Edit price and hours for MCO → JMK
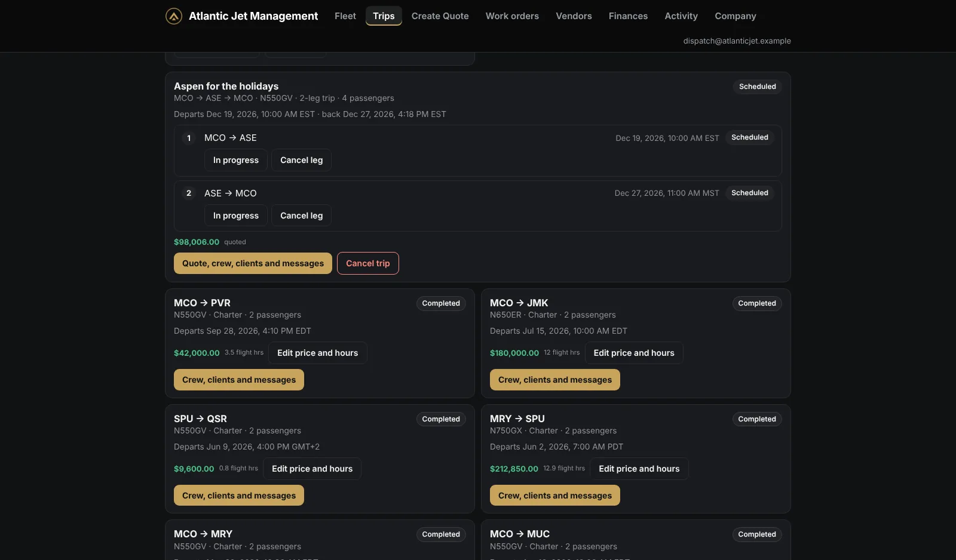The image size is (956, 560). [x=634, y=353]
